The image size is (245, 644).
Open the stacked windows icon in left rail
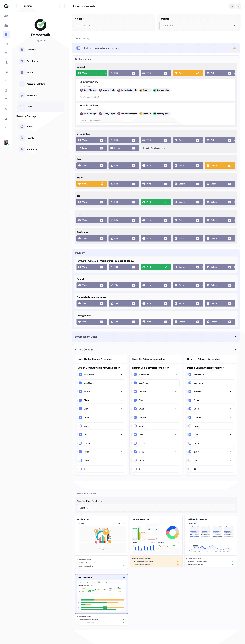click(6, 44)
